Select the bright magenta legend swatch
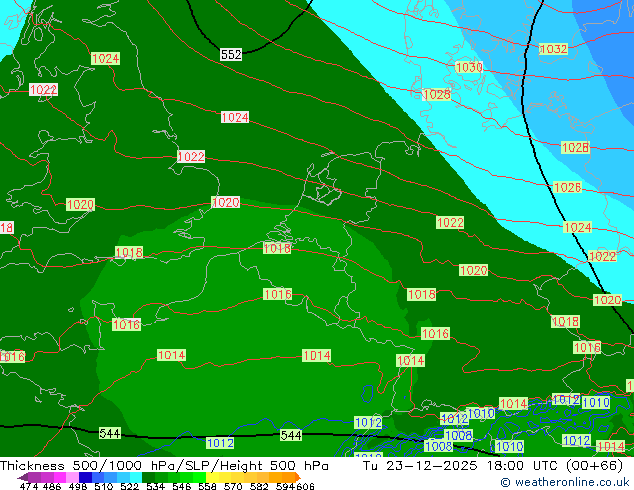634x490 pixels. click(60, 477)
